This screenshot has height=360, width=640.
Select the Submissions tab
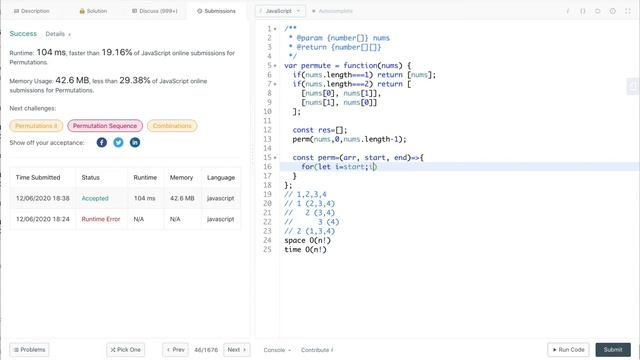click(x=216, y=11)
